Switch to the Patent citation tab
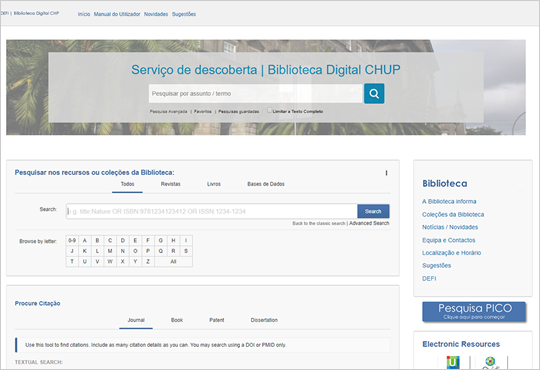The height and width of the screenshot is (370, 540). (217, 320)
